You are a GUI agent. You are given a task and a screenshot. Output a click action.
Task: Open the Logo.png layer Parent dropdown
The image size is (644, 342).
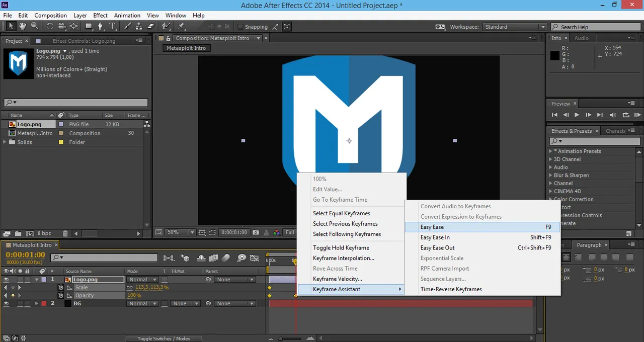coord(235,280)
